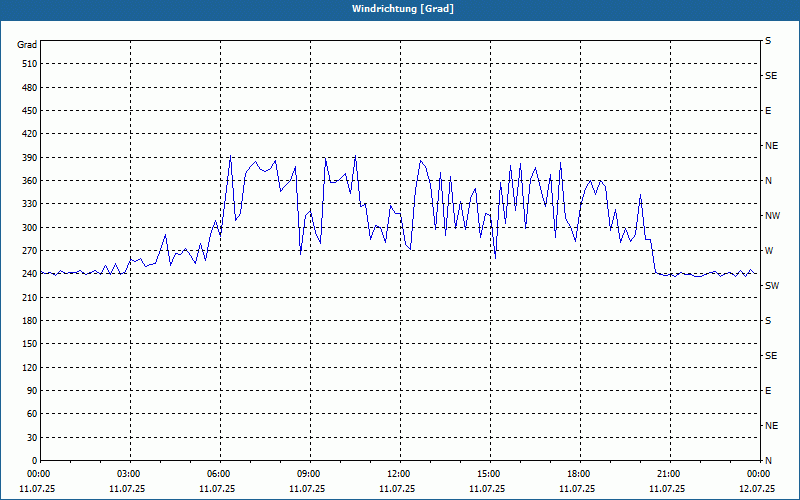Select the 150 y-axis value
Viewport: 800px width, 500px height.
point(30,344)
